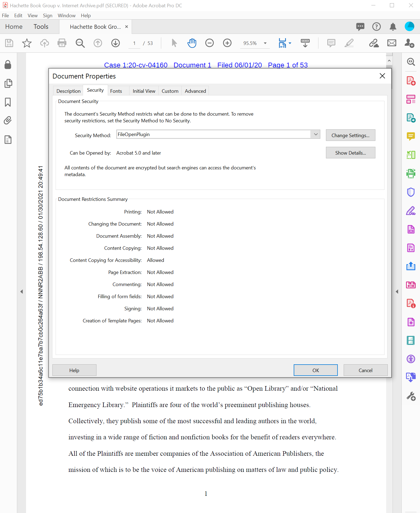Open the Bookmarks panel

click(8, 102)
